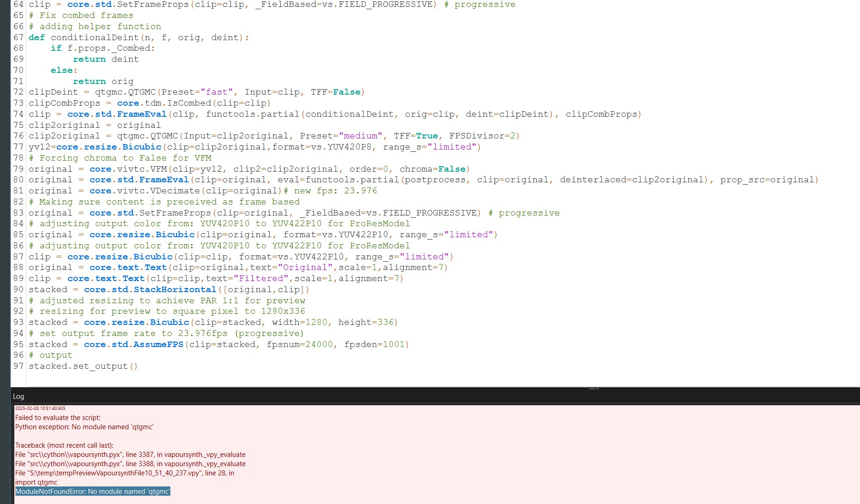Click 'StackHorizontal' on line 90
Image resolution: width=860 pixels, height=504 pixels.
(175, 289)
